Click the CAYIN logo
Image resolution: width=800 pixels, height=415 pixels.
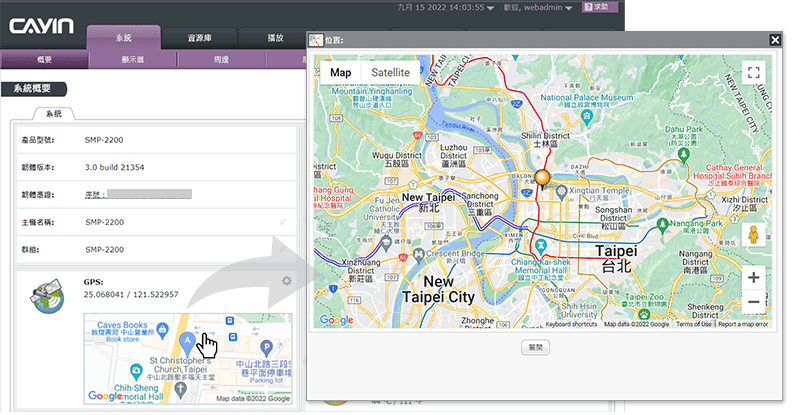point(41,26)
